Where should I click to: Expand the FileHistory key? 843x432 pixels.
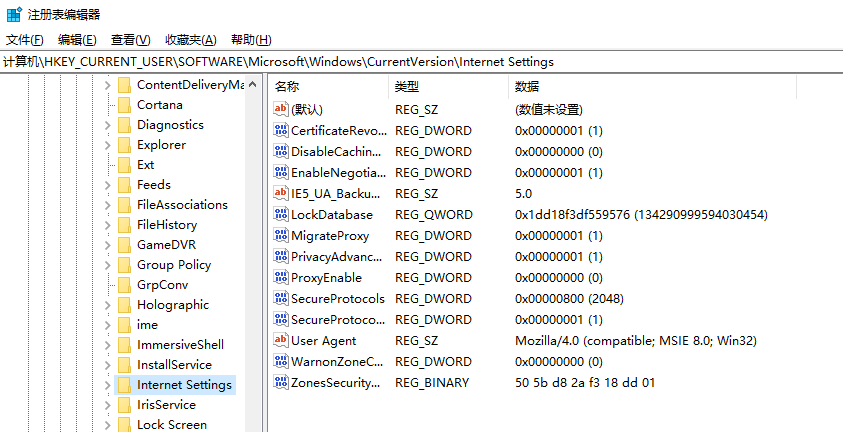click(108, 225)
